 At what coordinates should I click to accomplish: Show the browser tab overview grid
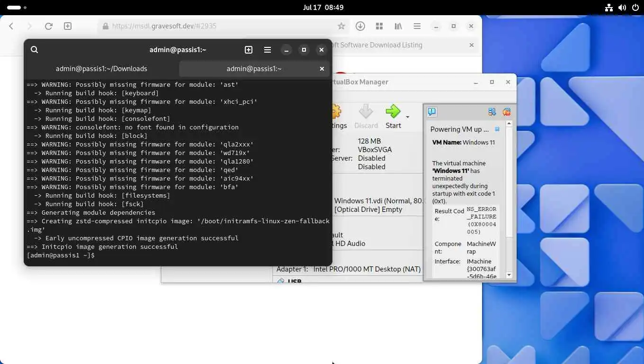coord(379,26)
